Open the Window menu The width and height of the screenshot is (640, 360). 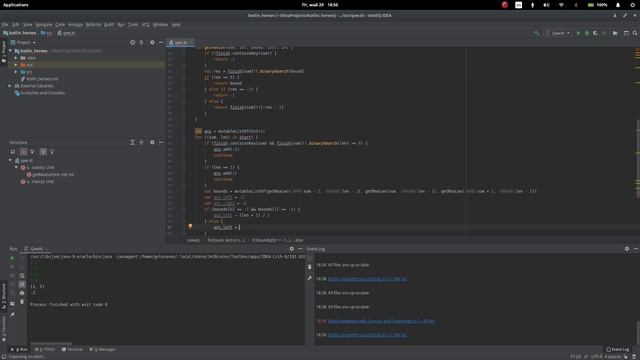pos(160,24)
